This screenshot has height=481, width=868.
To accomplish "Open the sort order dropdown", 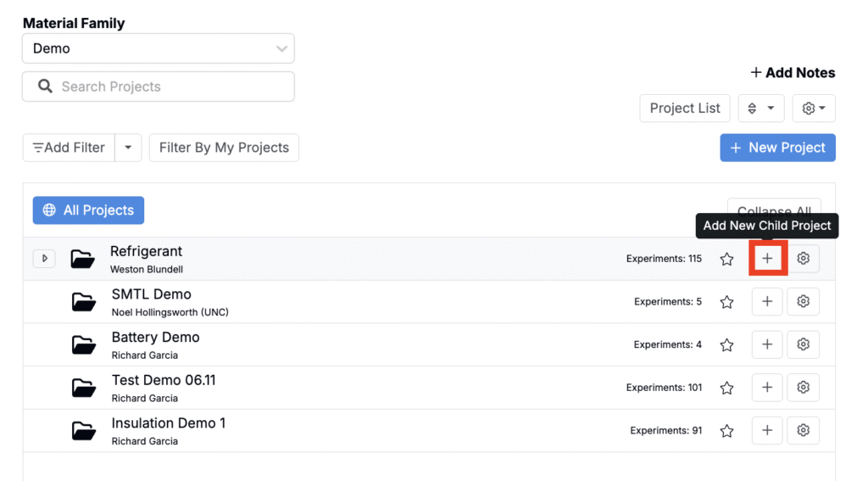I will (761, 108).
